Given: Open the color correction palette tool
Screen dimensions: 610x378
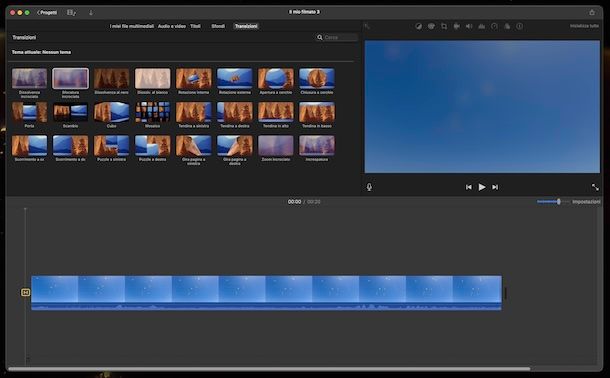Looking at the screenshot, I should (x=431, y=26).
